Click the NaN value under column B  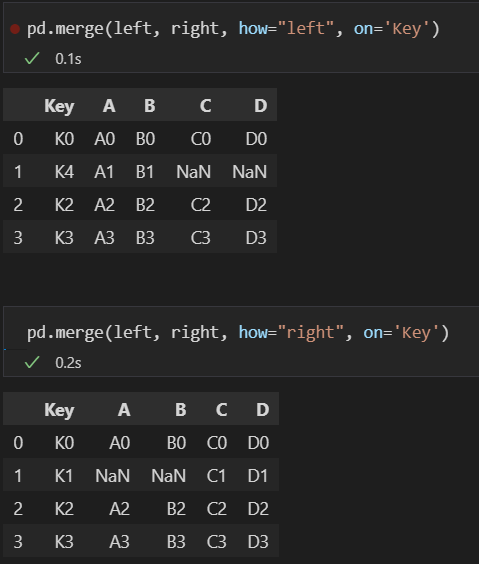click(169, 476)
